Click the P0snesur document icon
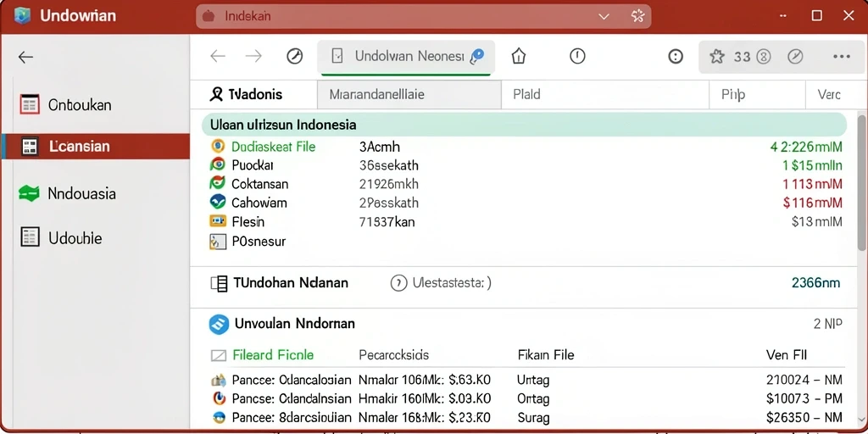The height and width of the screenshot is (434, 868). (218, 242)
